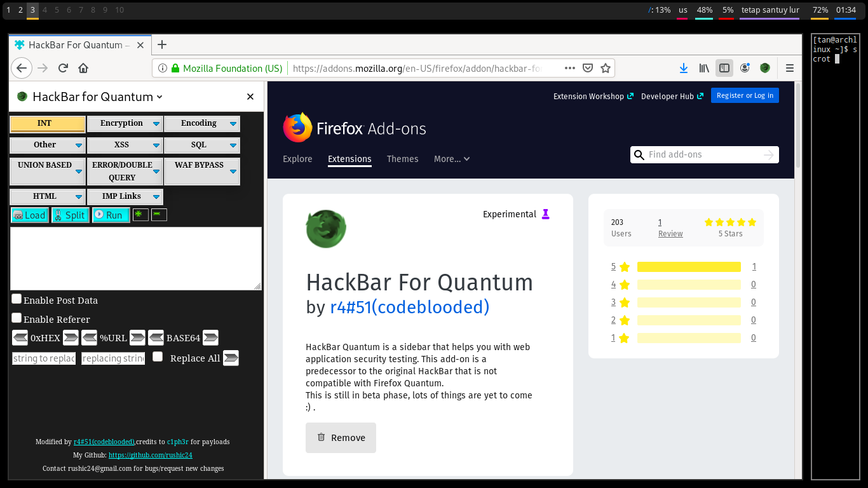Click the right arrow after BASE64
Image resolution: width=868 pixels, height=488 pixels.
point(210,337)
